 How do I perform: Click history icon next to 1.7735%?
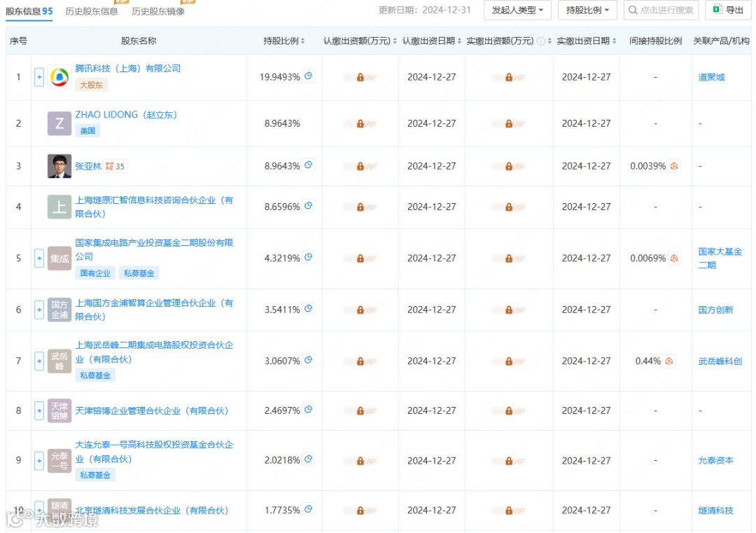point(309,509)
